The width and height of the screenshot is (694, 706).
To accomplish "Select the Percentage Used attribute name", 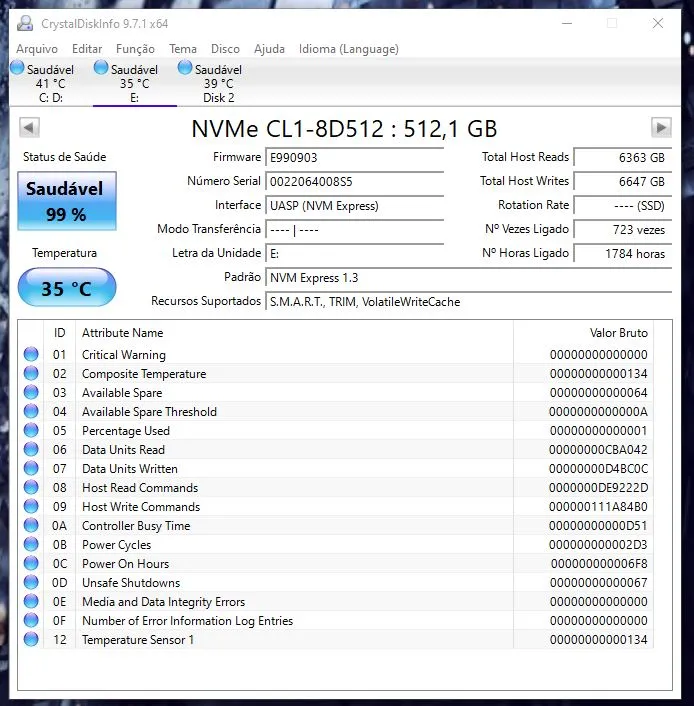I will click(126, 430).
